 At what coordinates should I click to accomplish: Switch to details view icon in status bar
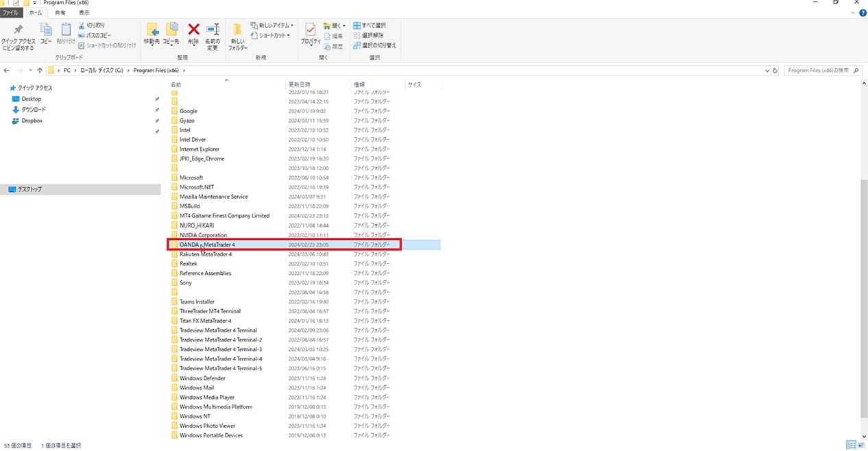coord(850,445)
